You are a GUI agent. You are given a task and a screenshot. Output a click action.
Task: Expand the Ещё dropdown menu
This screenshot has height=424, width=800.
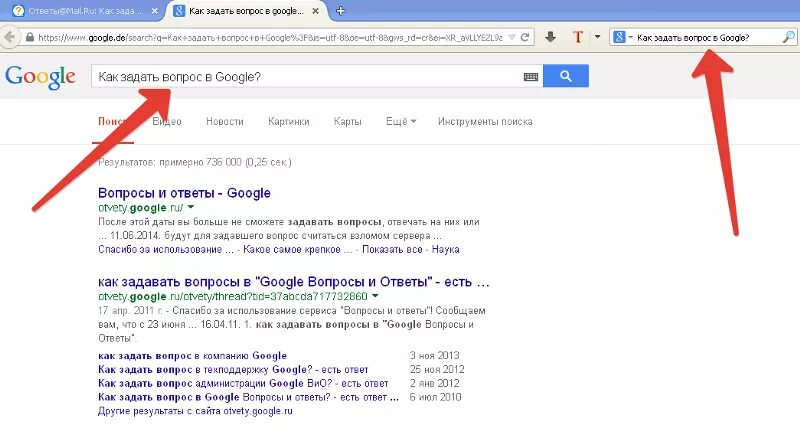[401, 121]
